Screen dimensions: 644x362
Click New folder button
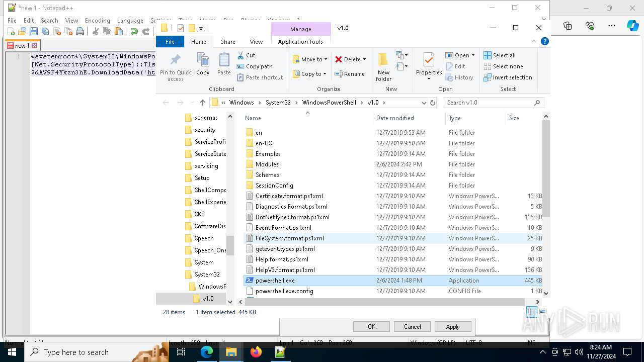(383, 67)
